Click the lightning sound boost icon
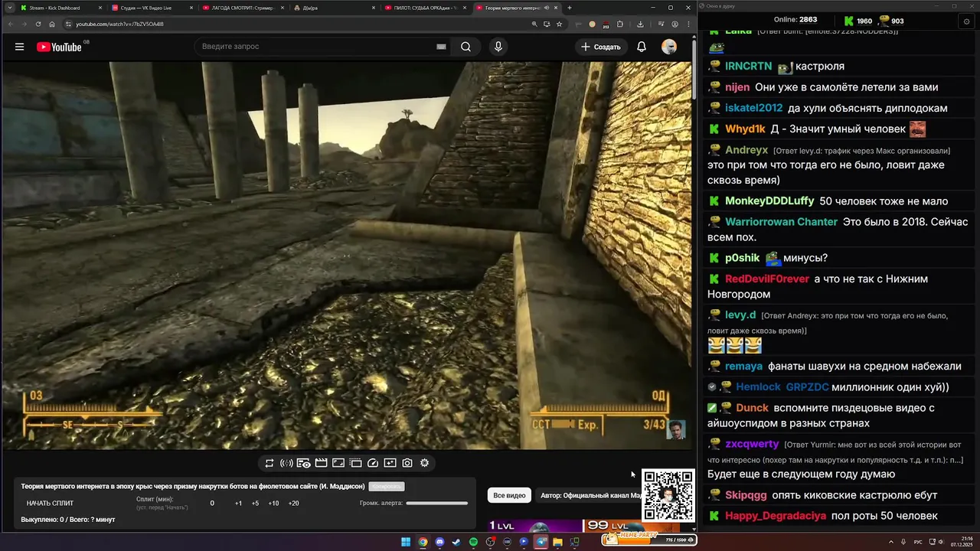The height and width of the screenshot is (551, 980). [x=286, y=463]
